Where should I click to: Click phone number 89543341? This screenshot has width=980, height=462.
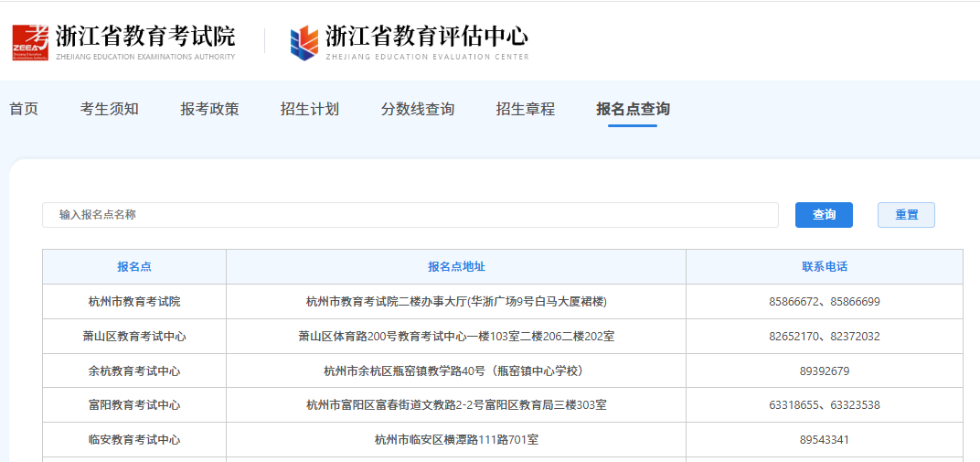click(825, 440)
